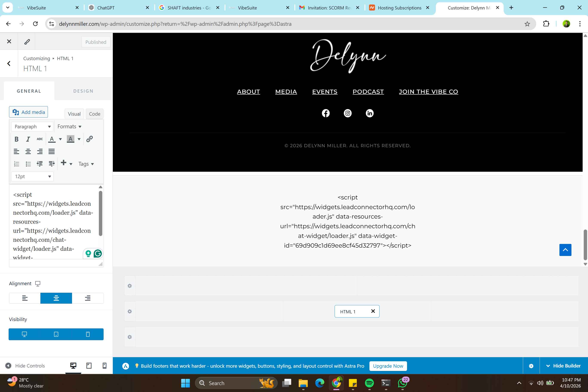Open the 12pt font size dropdown
The height and width of the screenshot is (392, 588).
pos(32,176)
